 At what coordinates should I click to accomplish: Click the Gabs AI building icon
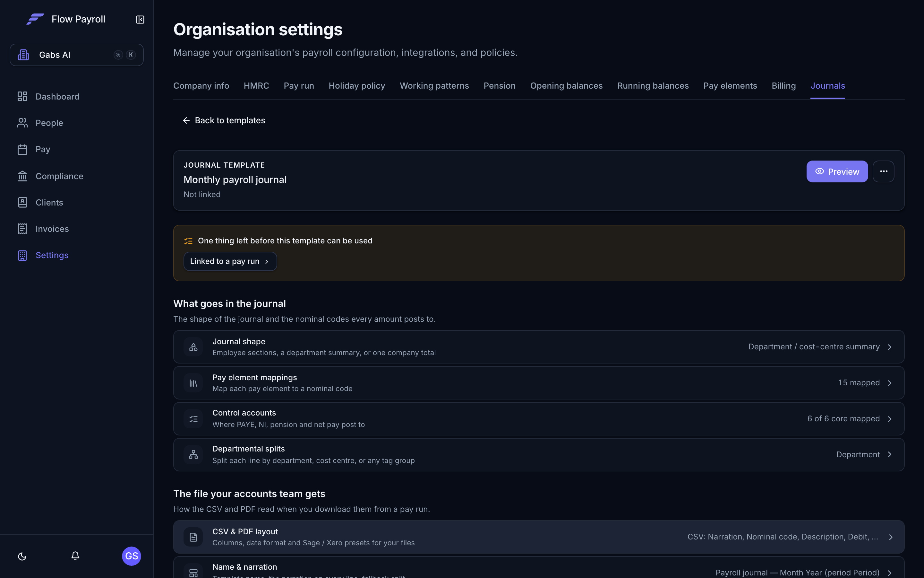[x=23, y=55]
